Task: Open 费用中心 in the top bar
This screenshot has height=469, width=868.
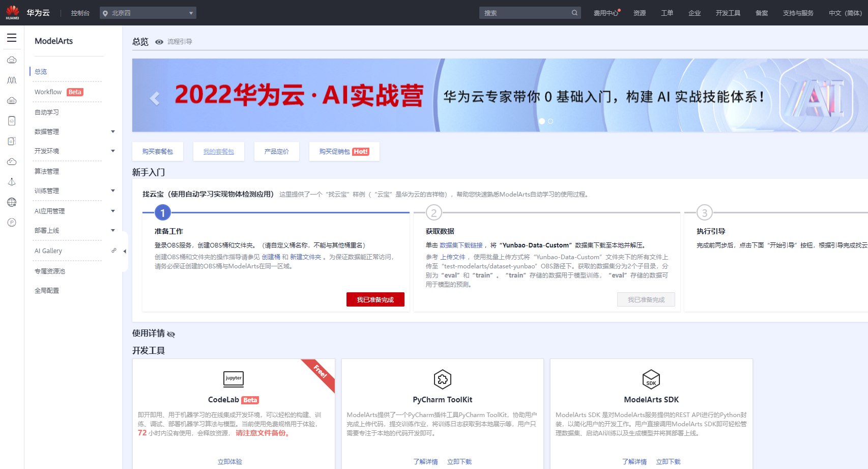Action: click(606, 13)
